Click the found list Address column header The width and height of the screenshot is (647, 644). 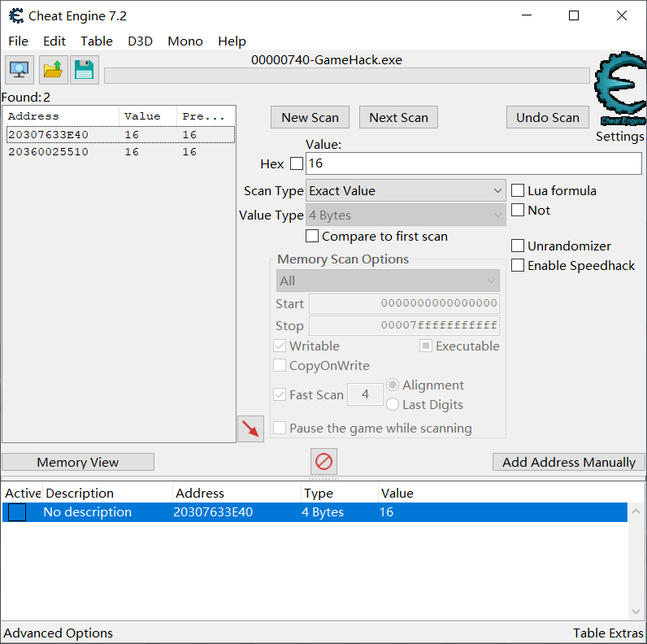point(61,116)
